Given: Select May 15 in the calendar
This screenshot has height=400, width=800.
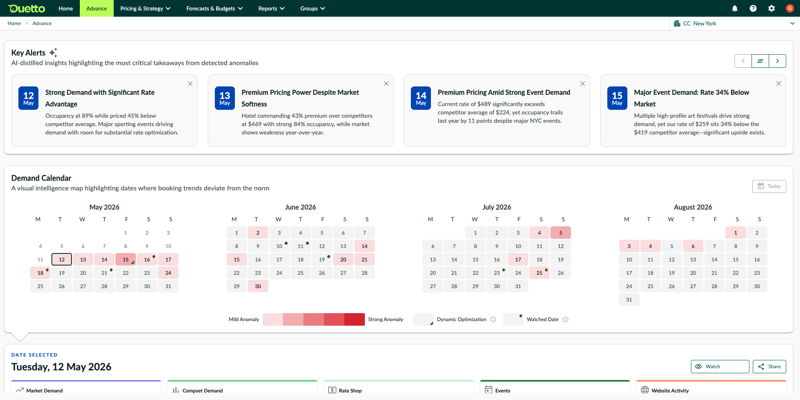Looking at the screenshot, I should click(126, 259).
